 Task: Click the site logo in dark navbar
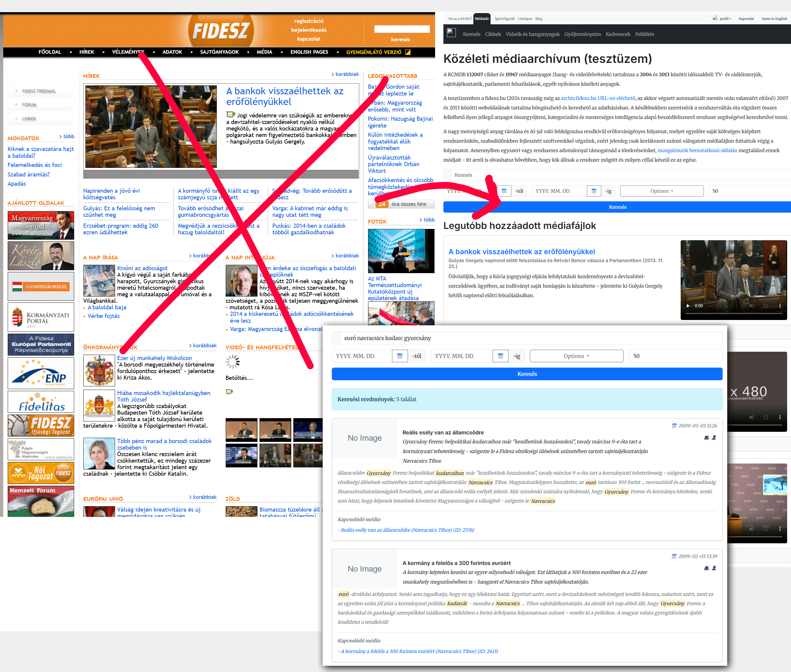coord(451,33)
